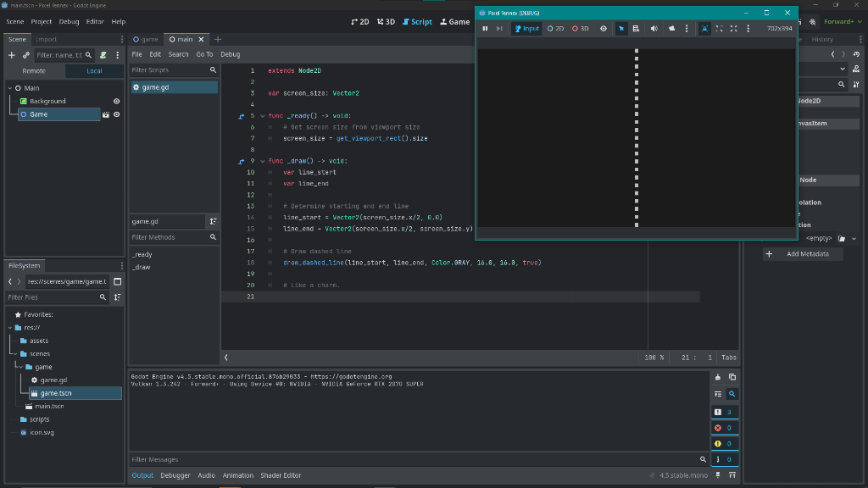868x488 pixels.
Task: Toggle error messages filter in output
Action: (725, 428)
